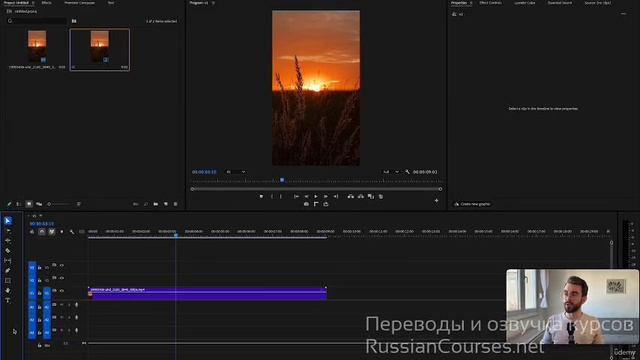Click the Program monitor current timecode
This screenshot has height=360, width=640.
(204, 172)
